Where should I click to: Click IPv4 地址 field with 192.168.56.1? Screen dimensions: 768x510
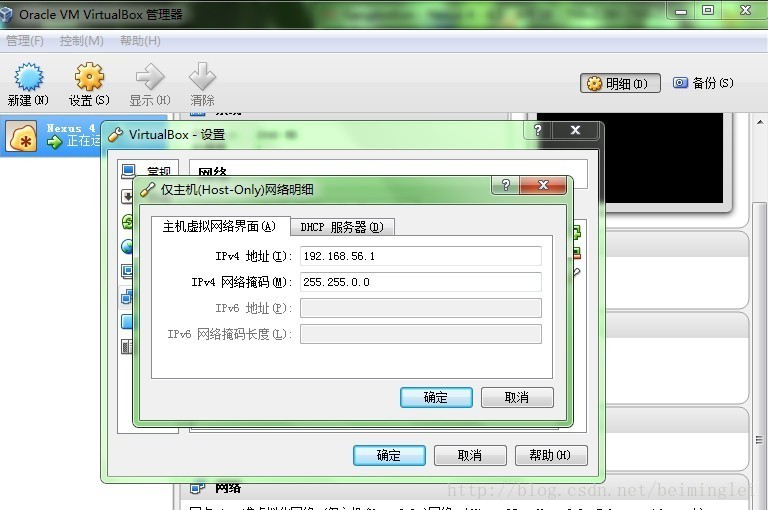[421, 256]
